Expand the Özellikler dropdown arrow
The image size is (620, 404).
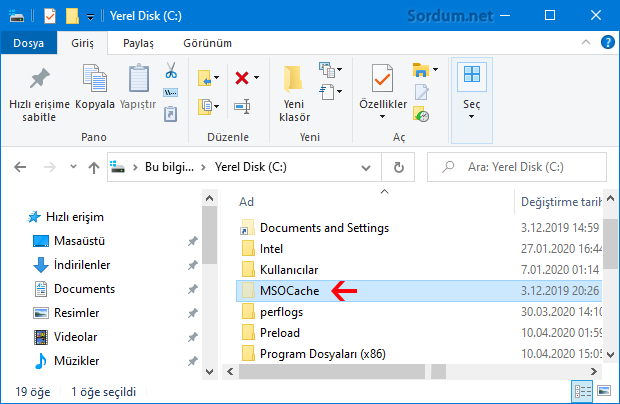[x=382, y=117]
